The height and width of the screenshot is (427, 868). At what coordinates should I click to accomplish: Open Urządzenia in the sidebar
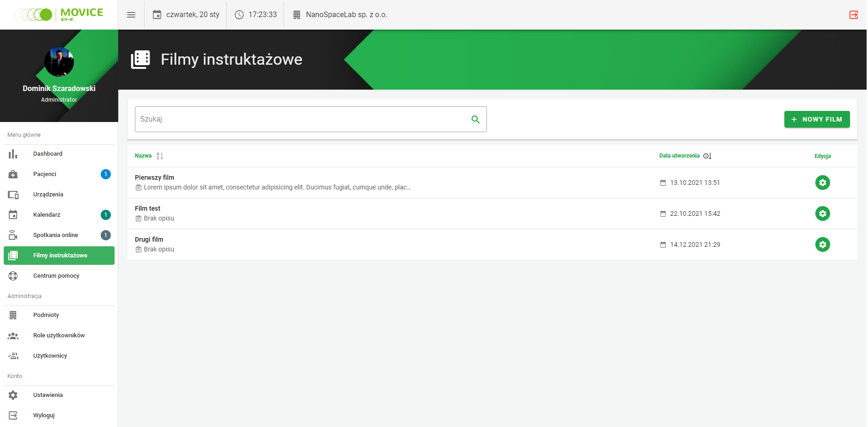pos(48,195)
